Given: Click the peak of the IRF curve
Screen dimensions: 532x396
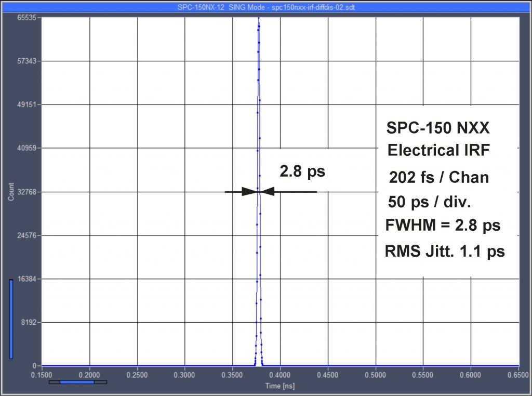Looking at the screenshot, I should click(x=258, y=19).
